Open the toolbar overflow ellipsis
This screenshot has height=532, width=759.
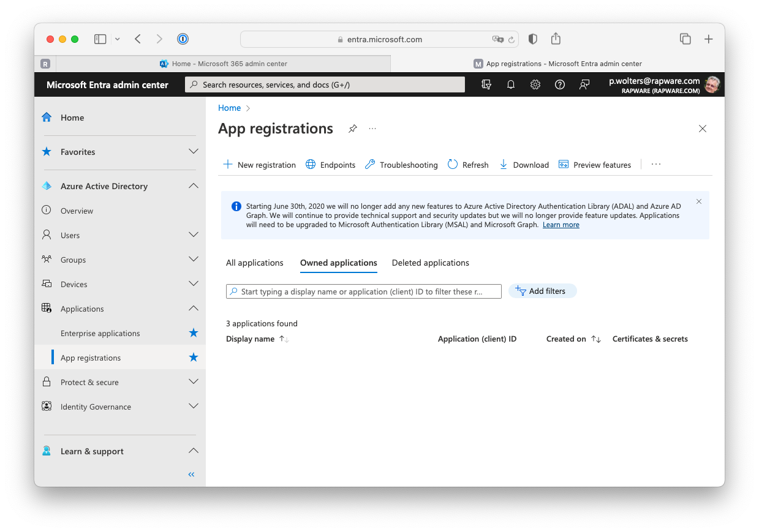point(656,165)
